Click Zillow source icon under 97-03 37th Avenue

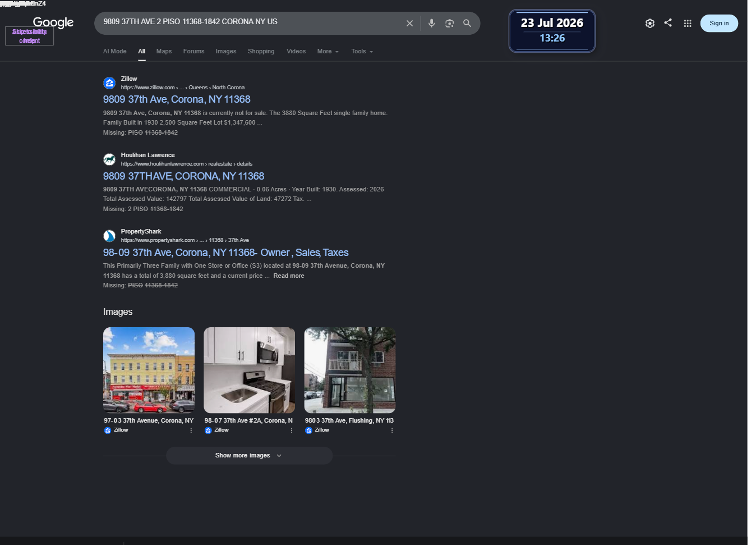[108, 430]
